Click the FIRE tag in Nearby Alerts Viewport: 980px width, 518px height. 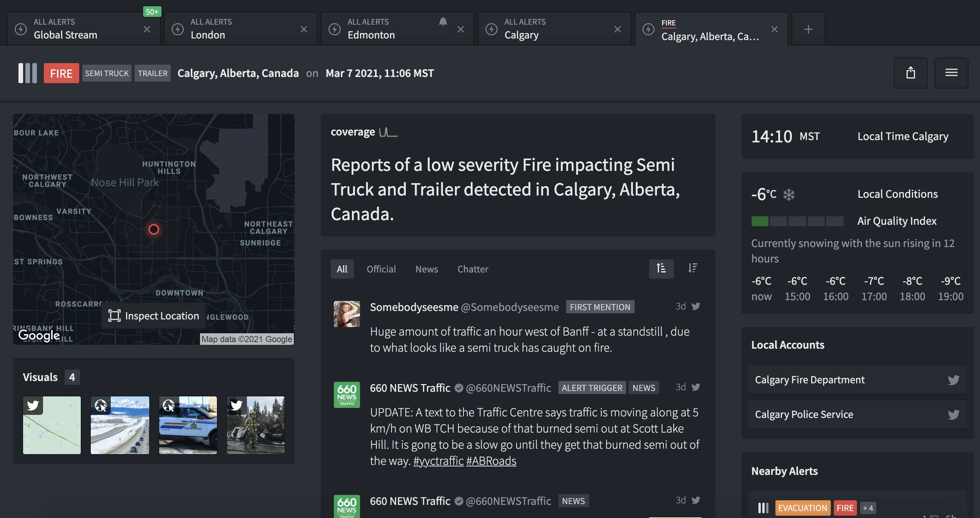[845, 508]
